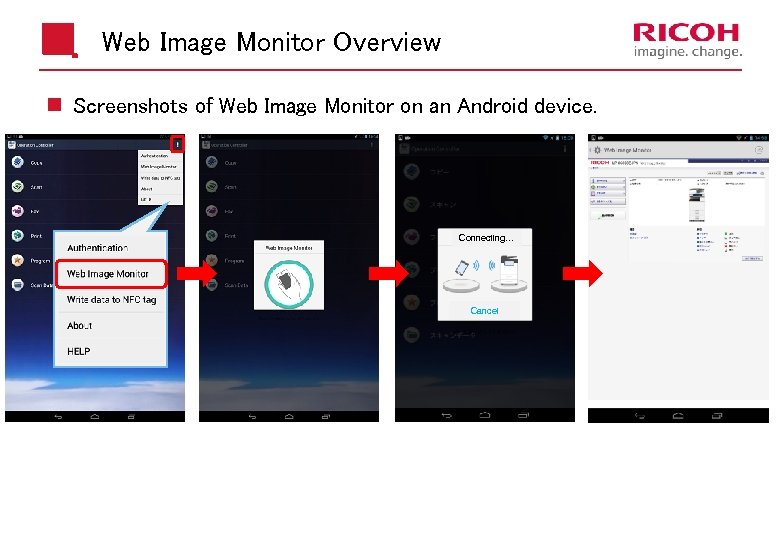This screenshot has width=780, height=540.
Task: Click the smartphone icon in the Connecting dialog
Action: coord(462,268)
